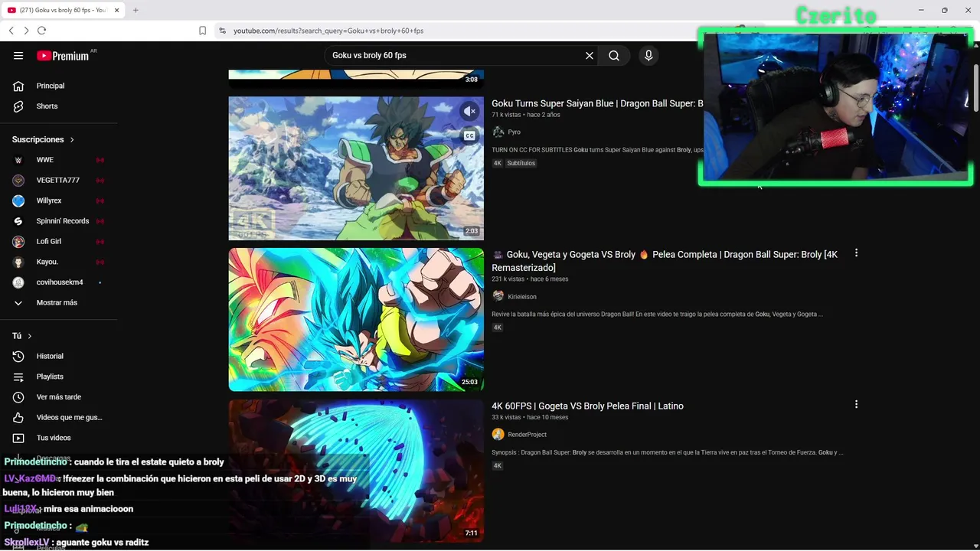Go forward in the browser
This screenshot has height=551, width=980.
26,31
